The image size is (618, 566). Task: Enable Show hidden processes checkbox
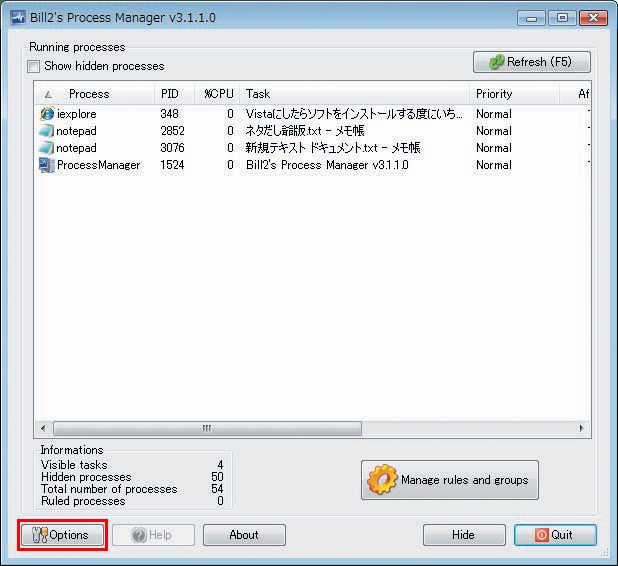click(x=34, y=66)
